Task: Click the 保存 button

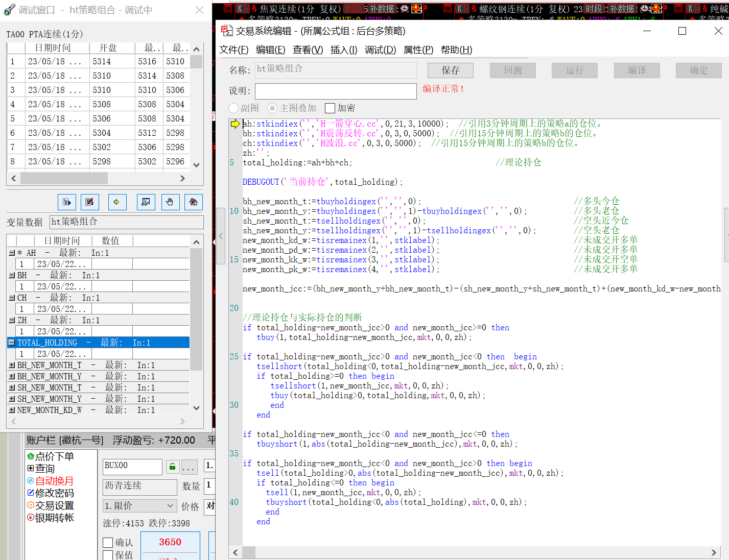Action: click(x=451, y=70)
